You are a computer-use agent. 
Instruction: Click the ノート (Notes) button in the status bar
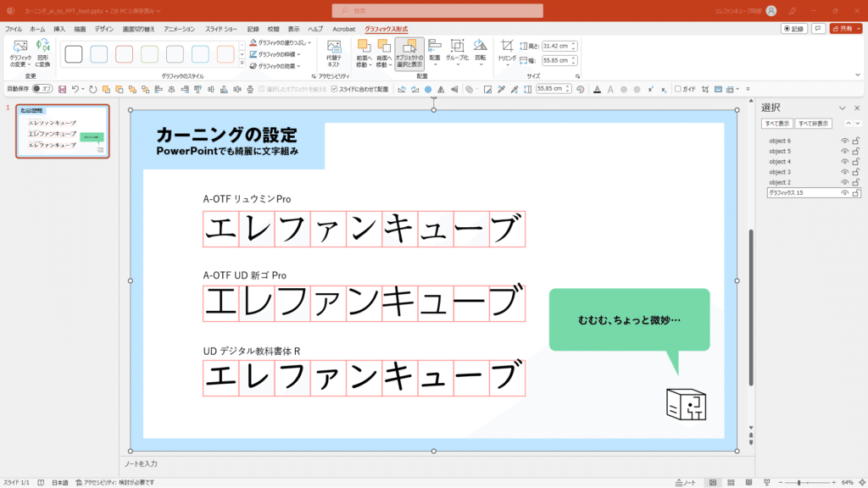point(685,482)
